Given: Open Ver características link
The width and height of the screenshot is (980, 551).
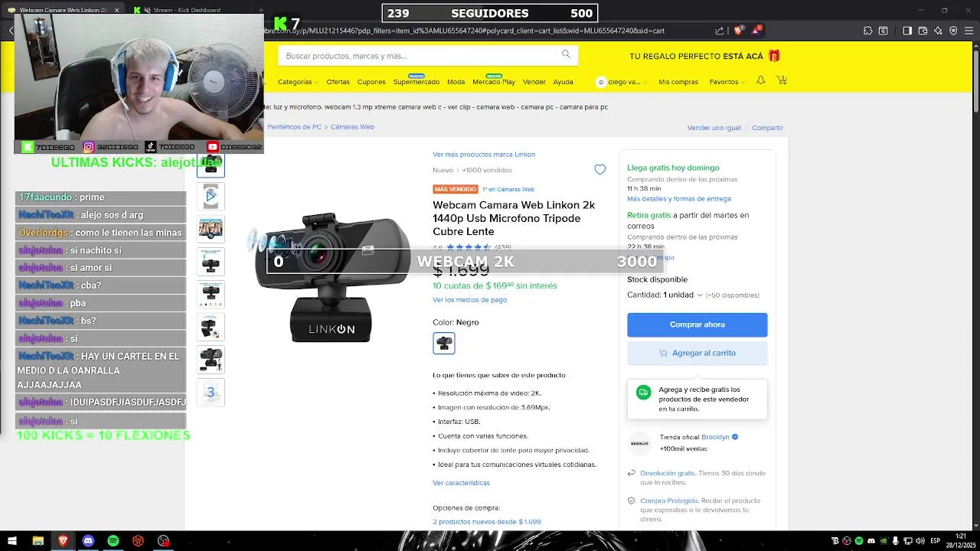Looking at the screenshot, I should [461, 483].
